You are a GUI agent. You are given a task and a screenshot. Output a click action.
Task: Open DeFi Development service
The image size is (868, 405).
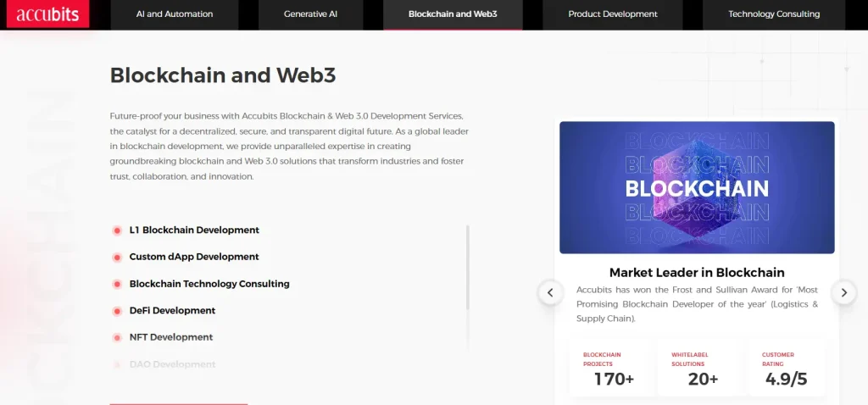172,310
